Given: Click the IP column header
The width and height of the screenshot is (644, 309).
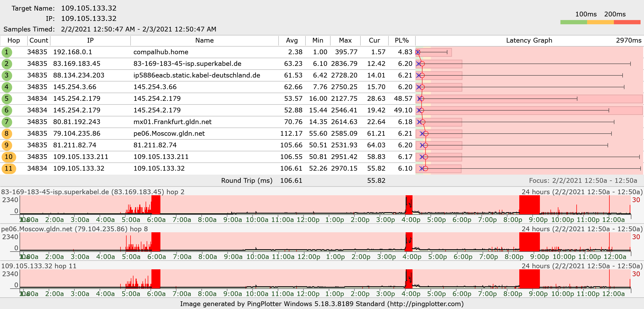Looking at the screenshot, I should point(90,40).
